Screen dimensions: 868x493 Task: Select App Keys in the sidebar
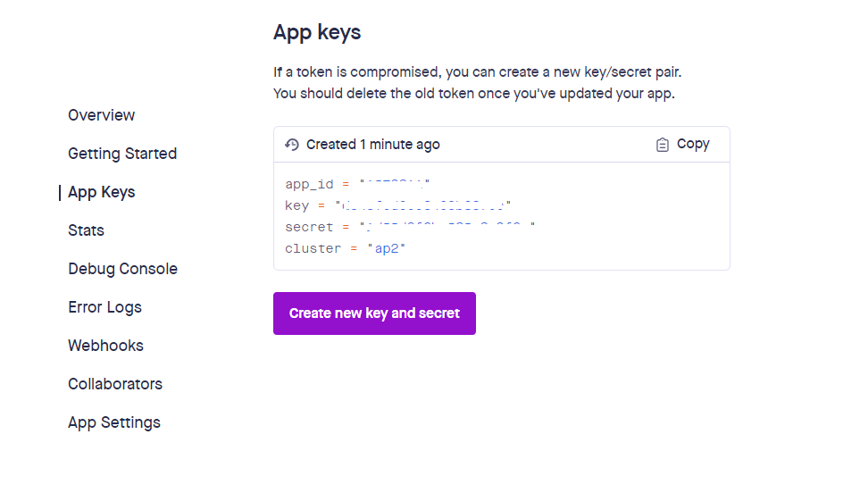[102, 192]
